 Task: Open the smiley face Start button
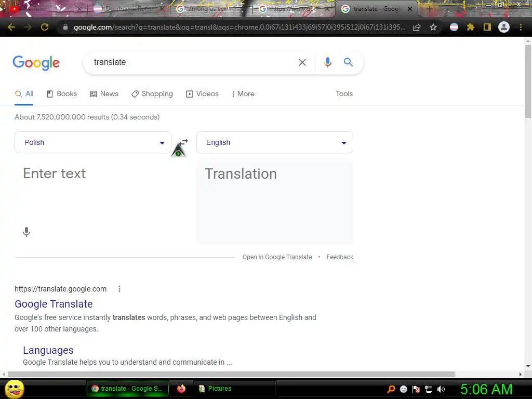coord(14,389)
